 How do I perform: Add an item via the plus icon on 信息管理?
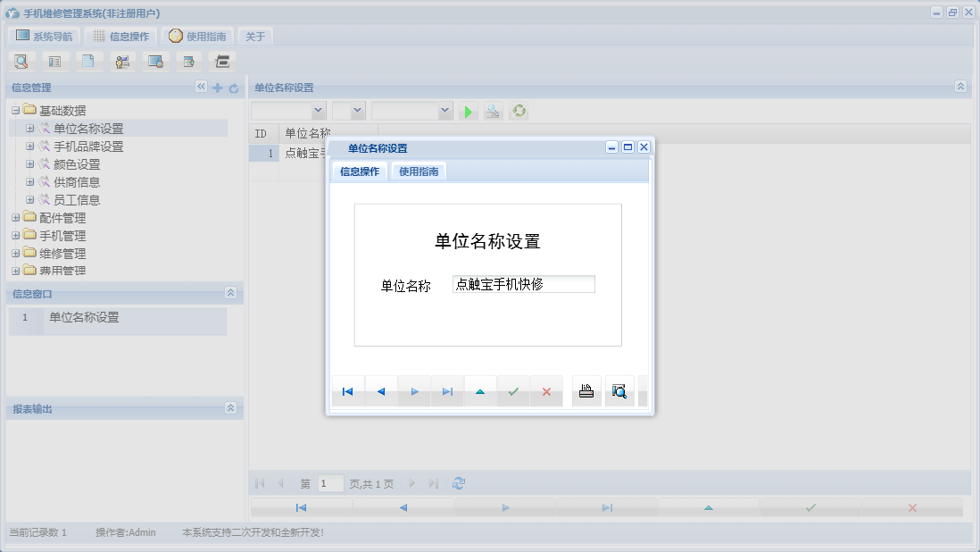point(218,88)
